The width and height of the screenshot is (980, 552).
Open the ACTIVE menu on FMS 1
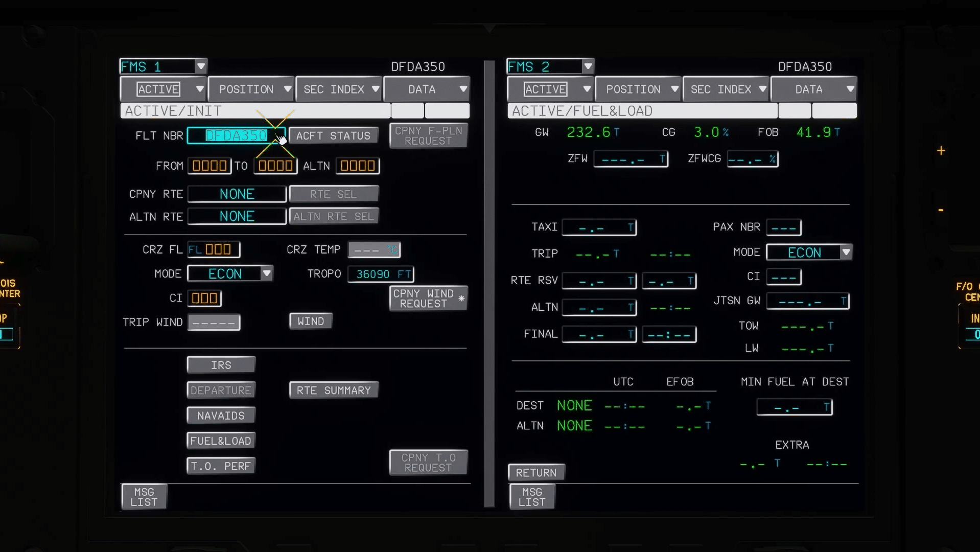(x=163, y=89)
